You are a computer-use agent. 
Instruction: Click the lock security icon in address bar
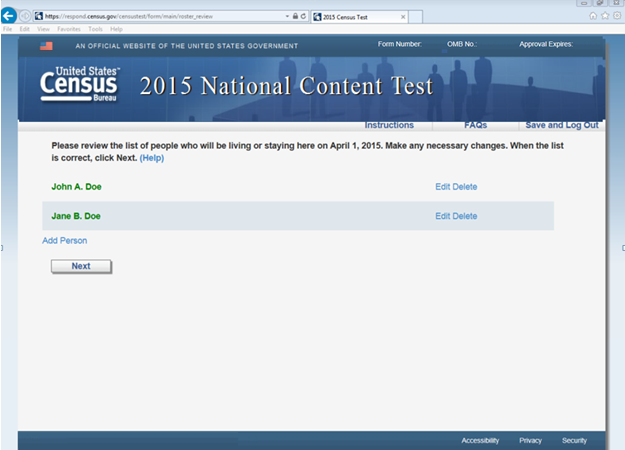295,16
